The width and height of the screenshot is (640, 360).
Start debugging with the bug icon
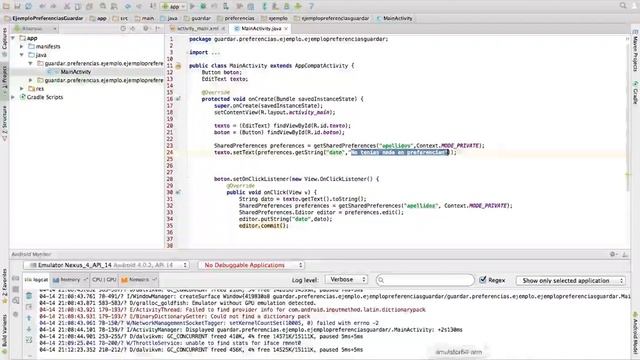click(x=203, y=6)
